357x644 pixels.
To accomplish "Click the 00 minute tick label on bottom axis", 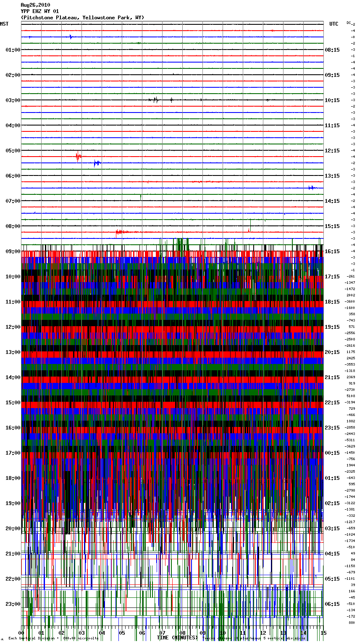I will pyautogui.click(x=21, y=633).
